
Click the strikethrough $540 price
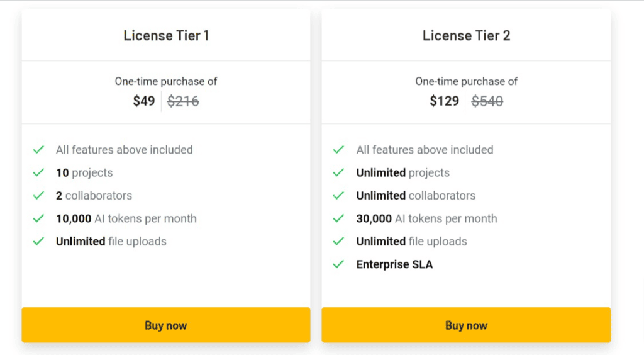coord(487,101)
